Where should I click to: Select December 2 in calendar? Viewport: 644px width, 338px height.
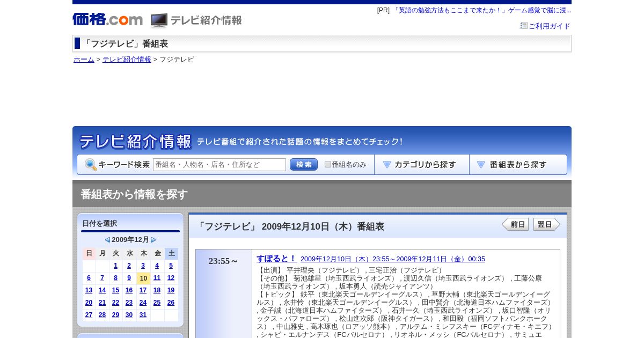[x=129, y=266]
